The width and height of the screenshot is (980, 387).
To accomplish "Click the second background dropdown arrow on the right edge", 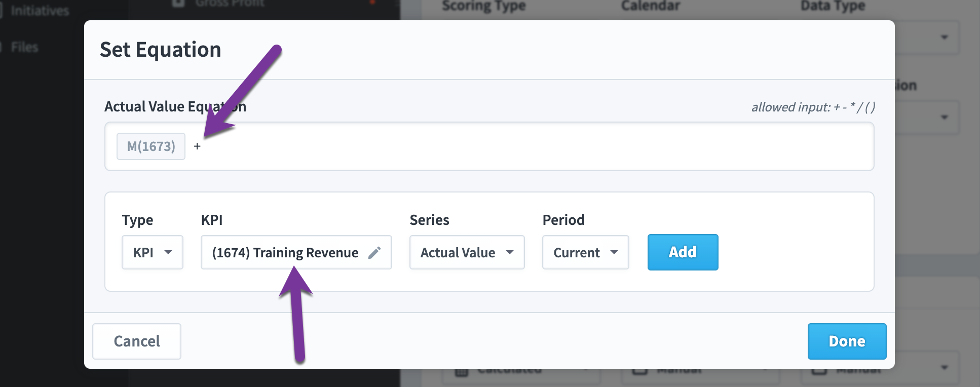I will [944, 117].
